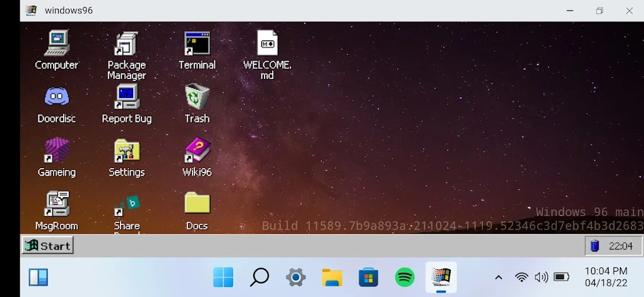This screenshot has width=644, height=297.
Task: Open the WELCOME.md file
Action: point(267,43)
